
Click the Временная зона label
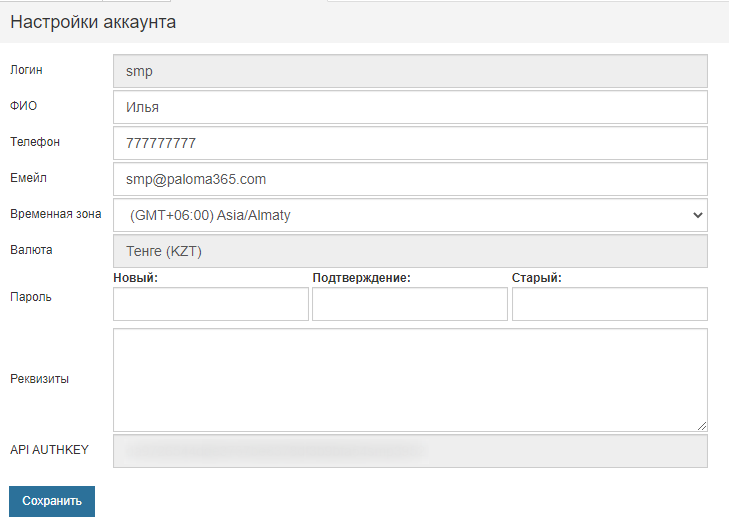[55, 214]
